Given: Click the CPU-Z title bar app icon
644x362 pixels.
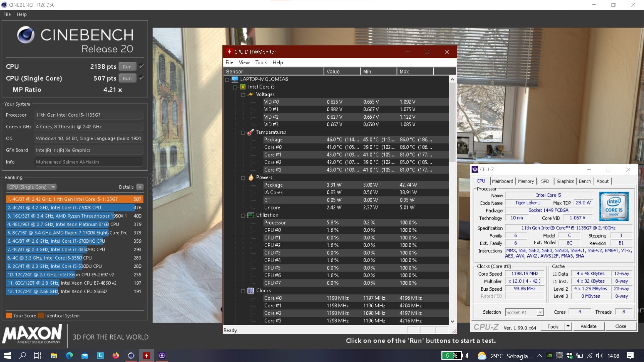Looking at the screenshot, I should [x=475, y=169].
